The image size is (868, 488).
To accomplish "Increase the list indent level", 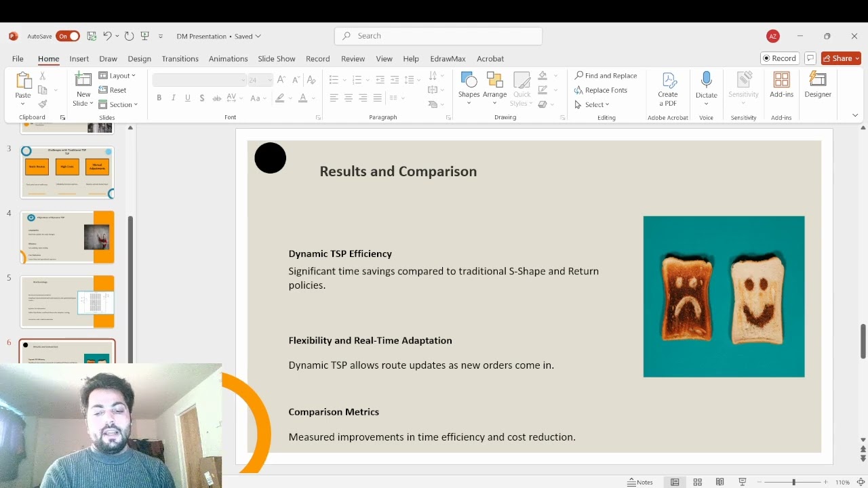I will pos(394,80).
